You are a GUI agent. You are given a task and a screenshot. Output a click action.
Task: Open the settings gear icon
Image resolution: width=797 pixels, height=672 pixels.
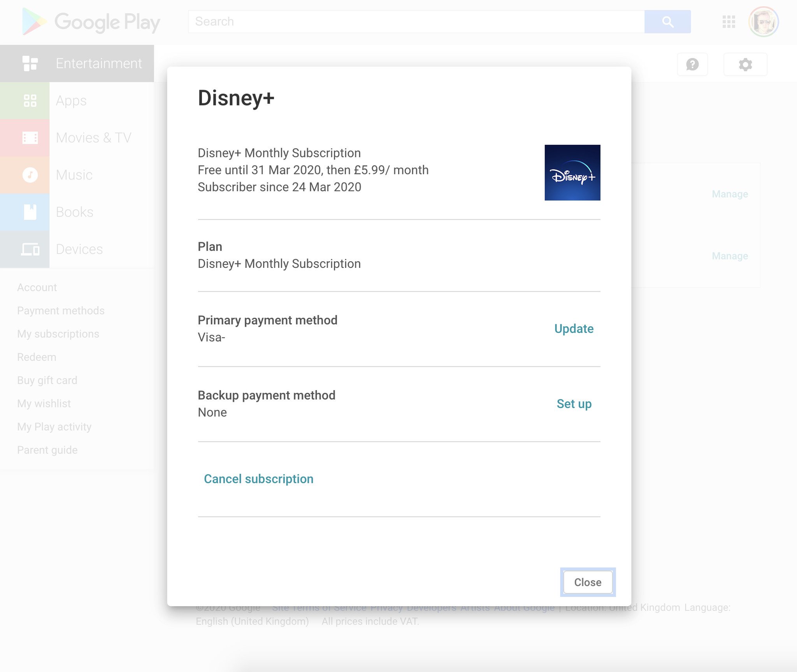(745, 64)
